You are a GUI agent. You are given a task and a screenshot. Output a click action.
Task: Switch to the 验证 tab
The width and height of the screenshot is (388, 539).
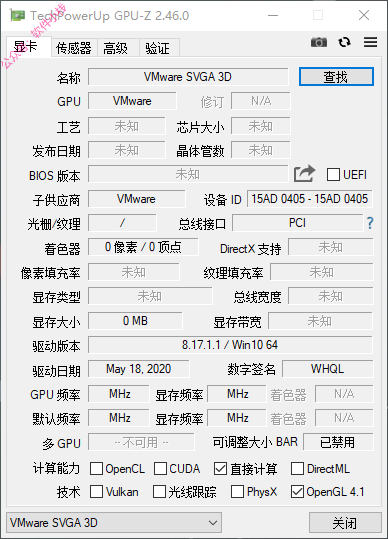[158, 48]
